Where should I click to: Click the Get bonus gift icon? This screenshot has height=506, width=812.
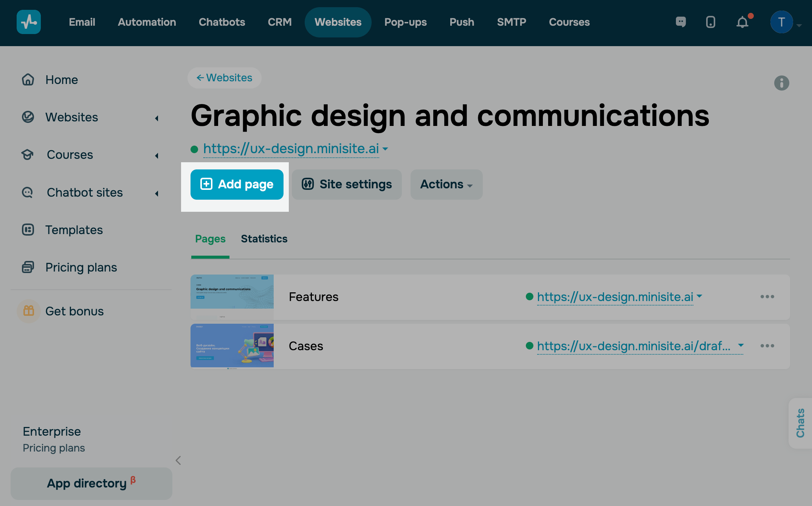(29, 311)
